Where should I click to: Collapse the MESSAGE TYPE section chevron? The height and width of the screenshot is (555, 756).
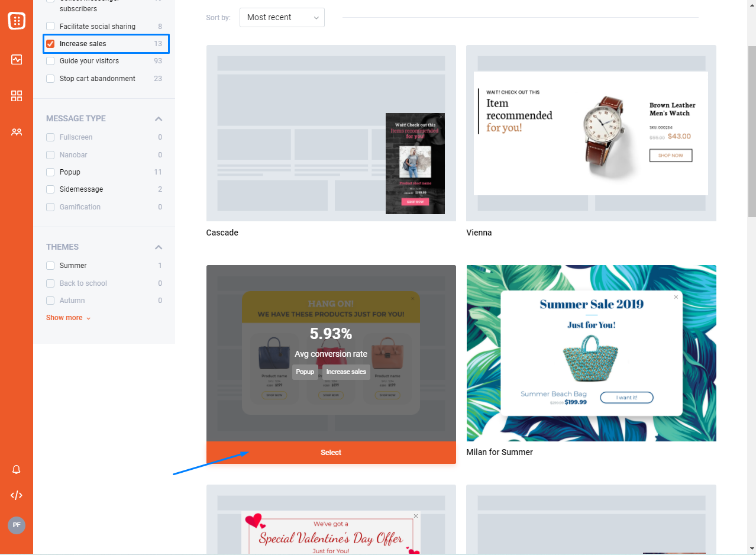pos(159,119)
